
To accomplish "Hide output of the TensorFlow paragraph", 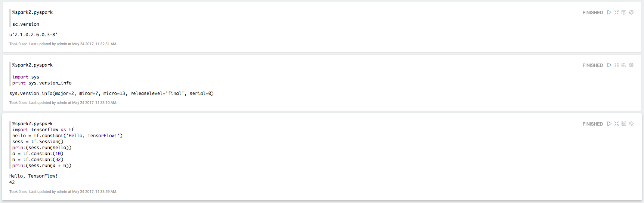I will 624,124.
